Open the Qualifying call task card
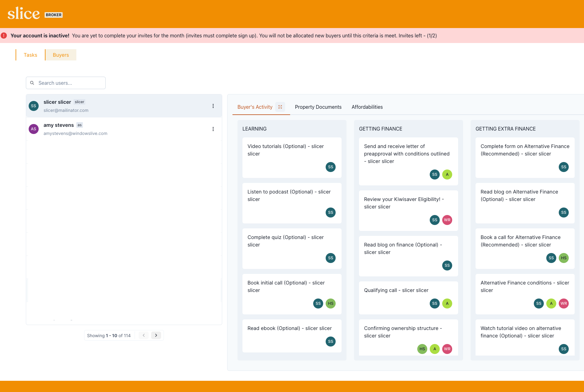The image size is (584, 392). coord(396,290)
